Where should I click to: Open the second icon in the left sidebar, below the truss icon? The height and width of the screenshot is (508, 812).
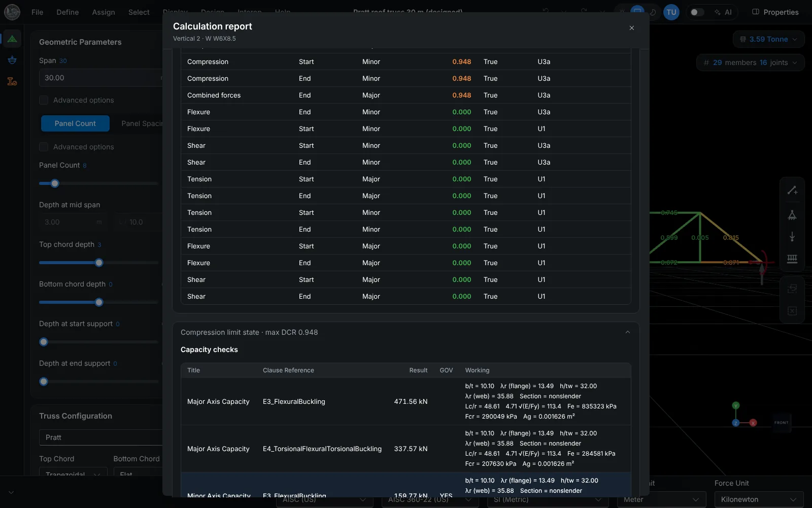12,60
